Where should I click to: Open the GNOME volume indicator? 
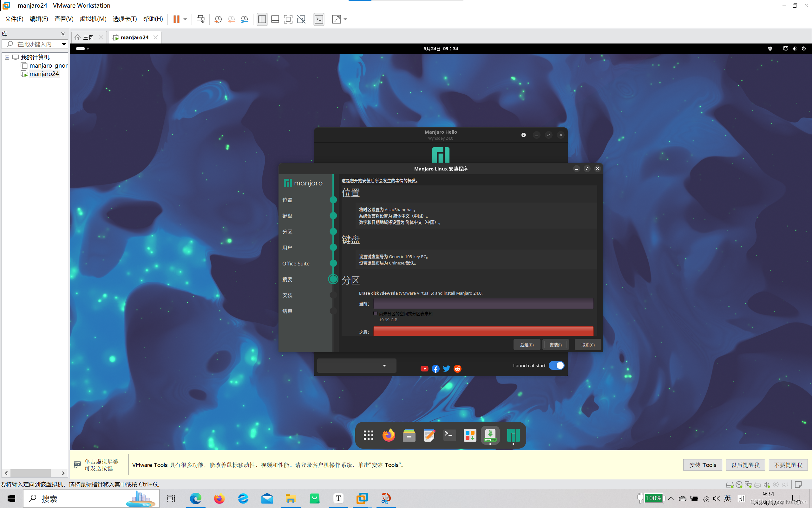tap(795, 48)
